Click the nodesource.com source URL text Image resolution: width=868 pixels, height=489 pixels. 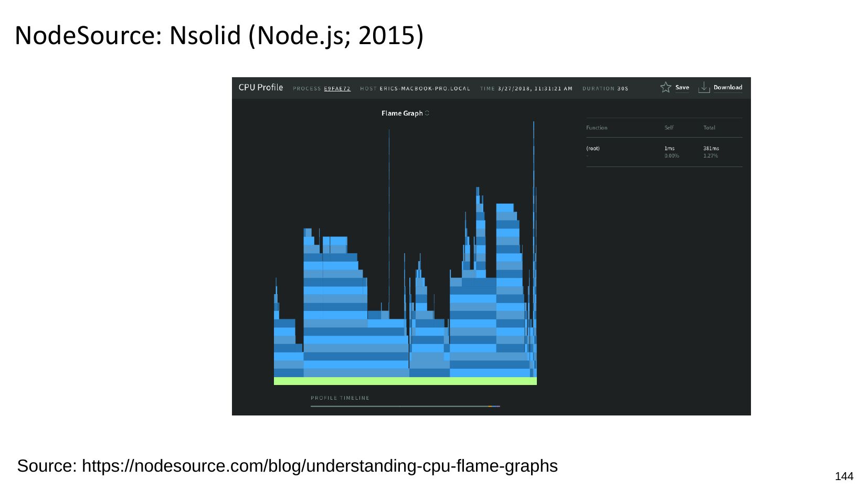320,466
